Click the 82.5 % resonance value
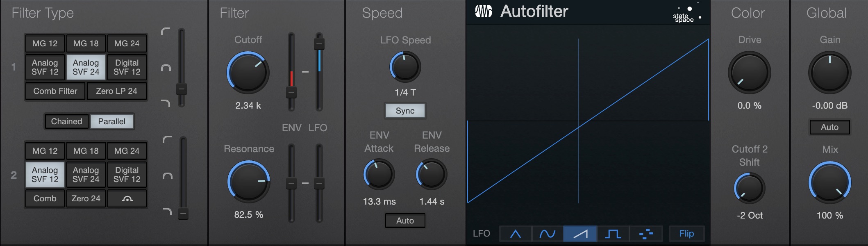The width and height of the screenshot is (868, 246). pos(249,215)
